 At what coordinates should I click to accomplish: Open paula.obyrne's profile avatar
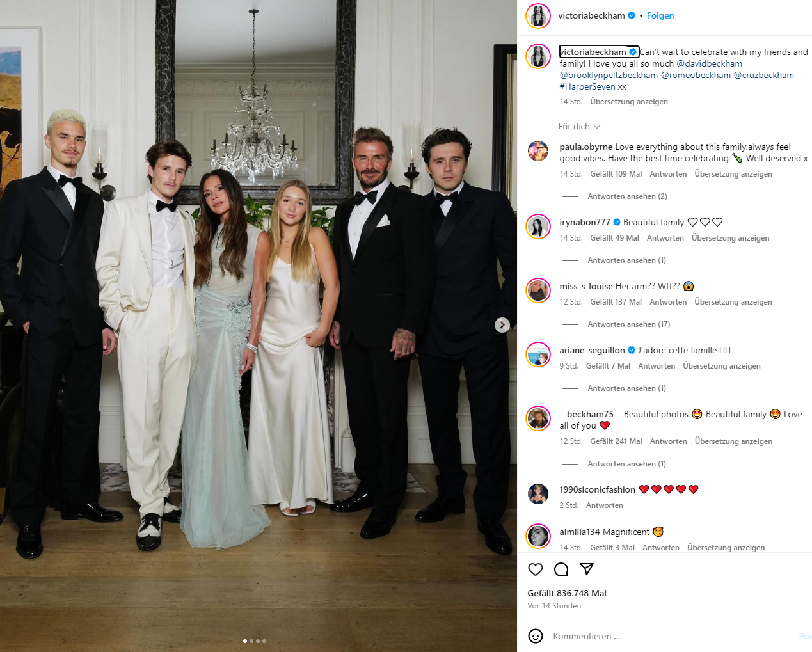(538, 152)
